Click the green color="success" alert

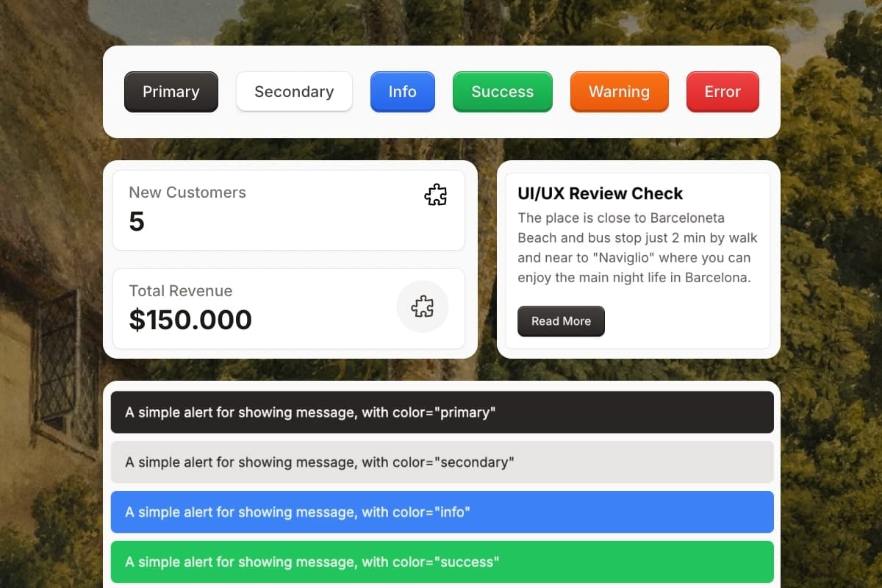[442, 562]
